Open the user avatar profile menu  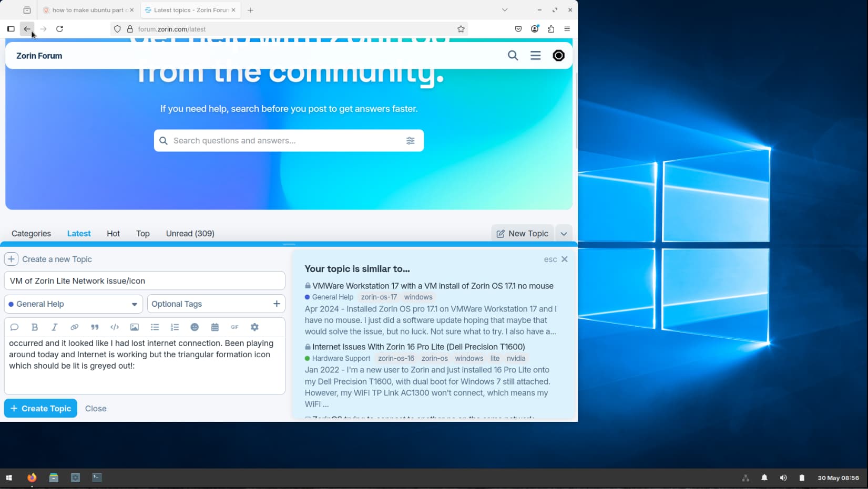tap(558, 56)
